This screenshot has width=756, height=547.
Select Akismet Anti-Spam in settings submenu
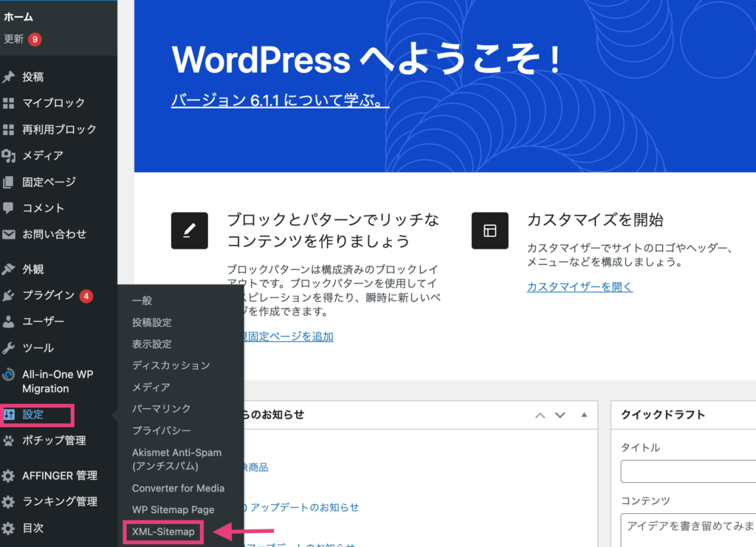point(177,459)
